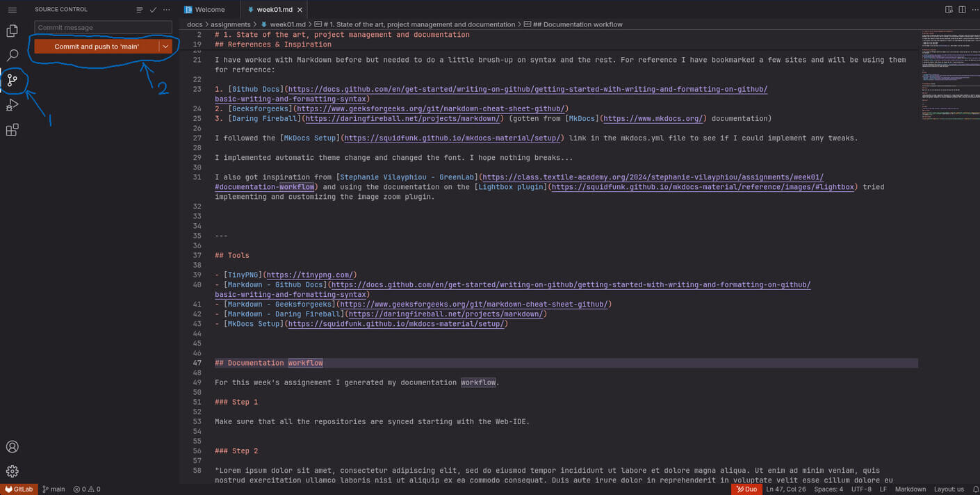Click the 'main' branch in status bar
The height and width of the screenshot is (495, 980).
[54, 489]
